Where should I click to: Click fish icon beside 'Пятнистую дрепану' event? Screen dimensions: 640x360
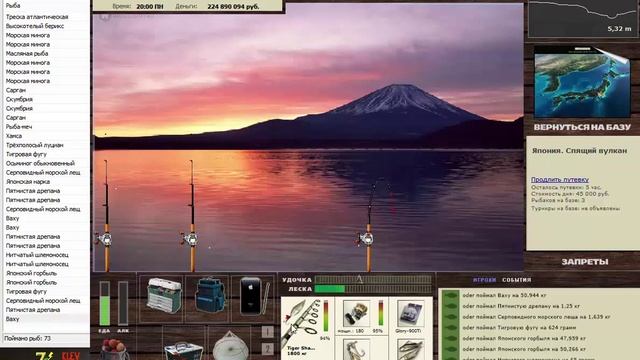(x=451, y=306)
